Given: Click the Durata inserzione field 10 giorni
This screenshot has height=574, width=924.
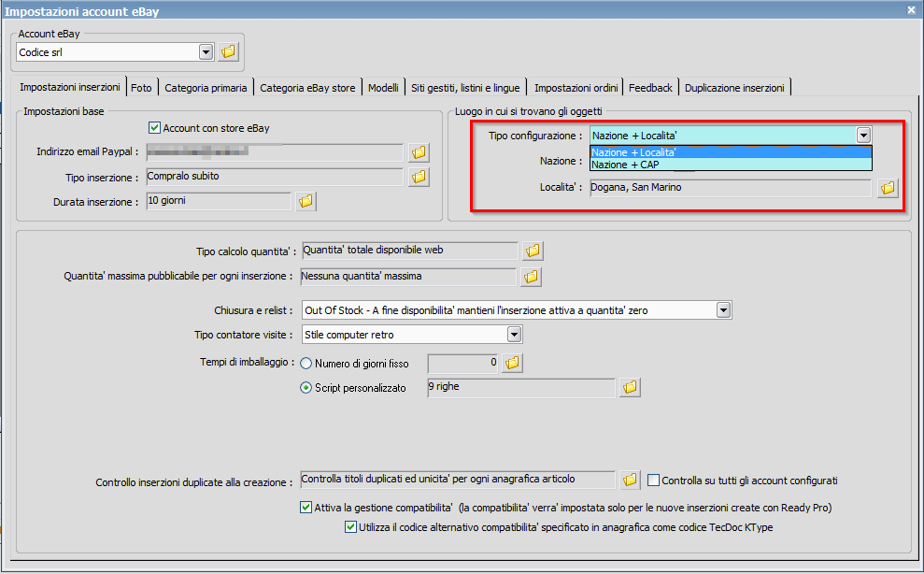Looking at the screenshot, I should 219,201.
